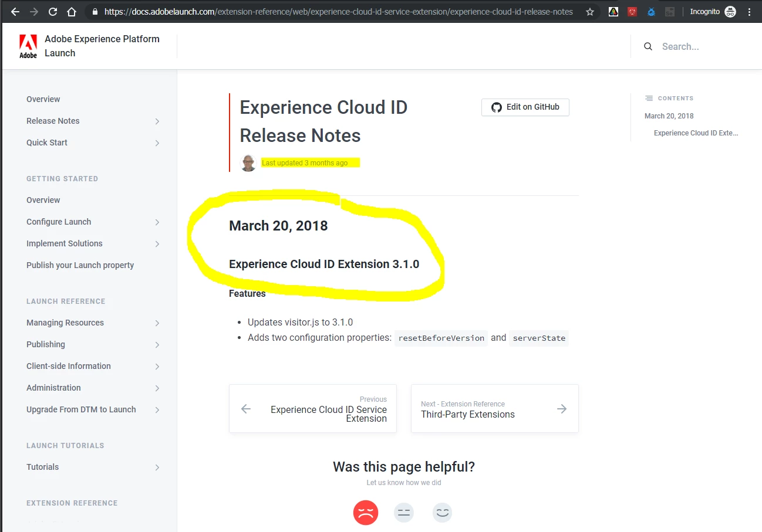762x532 pixels.
Task: Rate page with neutral face icon
Action: pyautogui.click(x=404, y=513)
